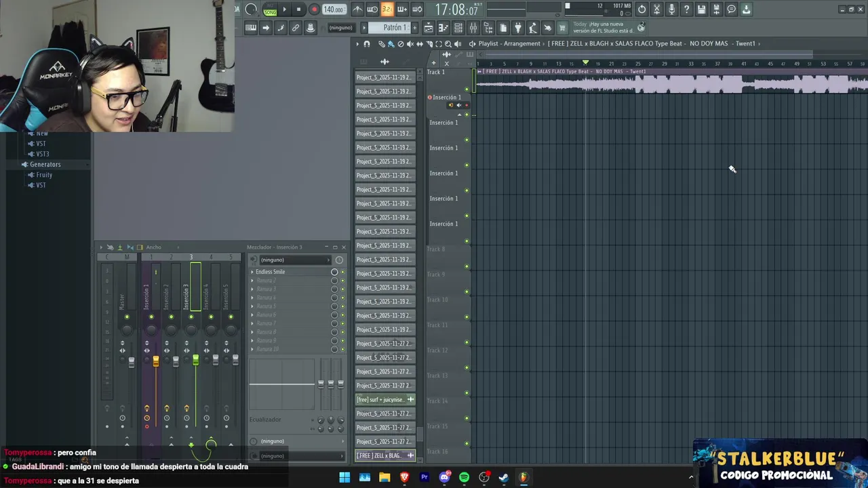The width and height of the screenshot is (868, 488).
Task: Click the record button in transport bar
Action: coord(314,9)
